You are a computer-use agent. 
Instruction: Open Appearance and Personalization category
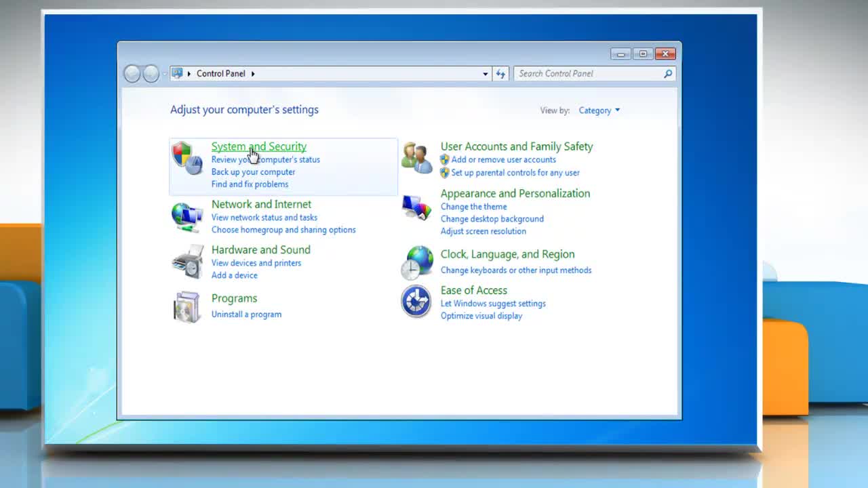pyautogui.click(x=515, y=193)
